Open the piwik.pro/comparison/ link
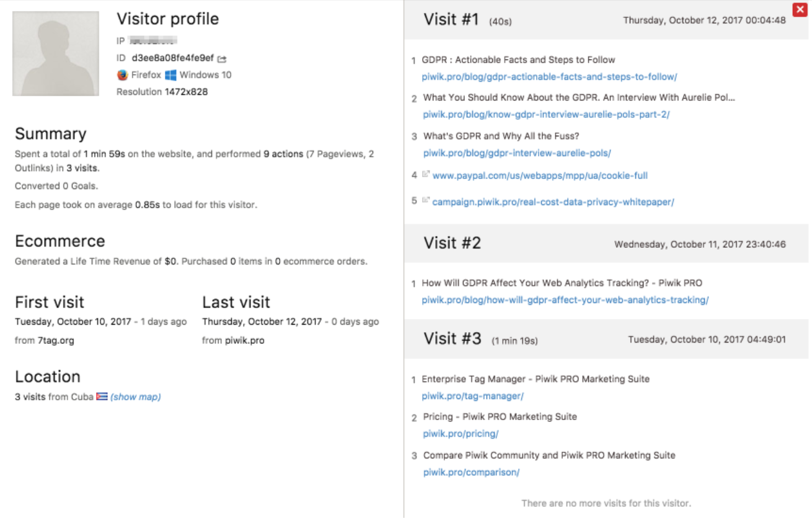The width and height of the screenshot is (812, 518). point(471,472)
